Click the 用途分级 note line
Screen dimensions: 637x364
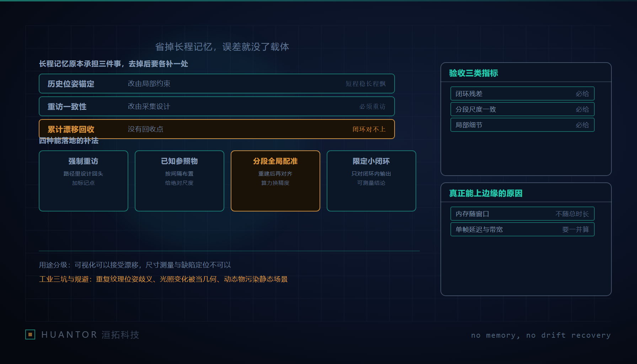(x=135, y=265)
